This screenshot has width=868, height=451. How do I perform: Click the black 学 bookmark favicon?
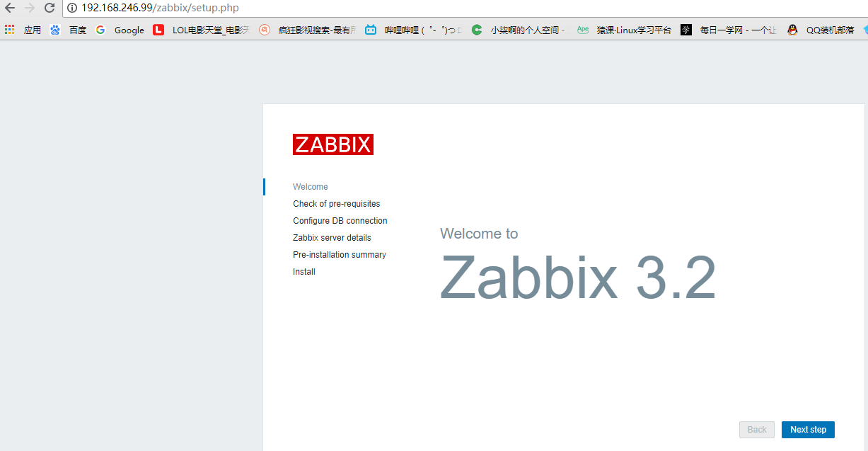coord(686,30)
